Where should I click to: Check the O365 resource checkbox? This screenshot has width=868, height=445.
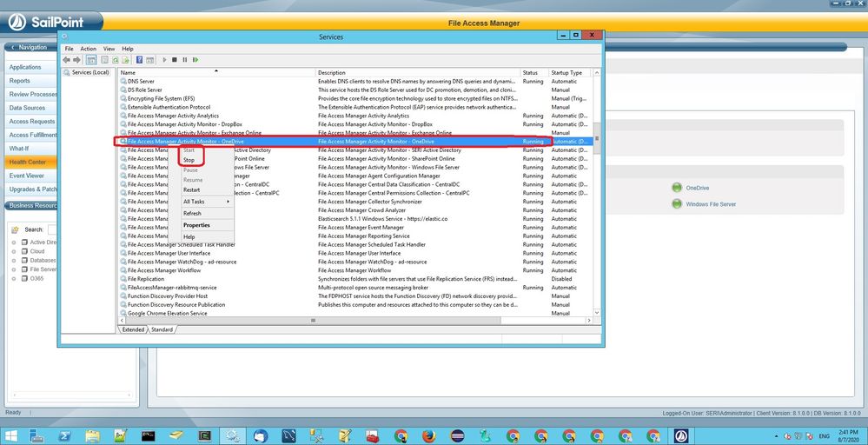coord(24,278)
